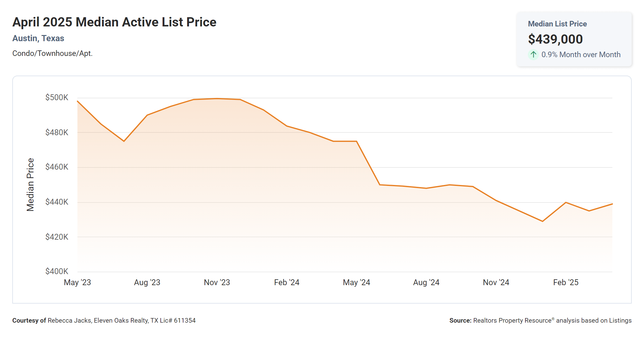Click the Aug '24 x-axis label

point(426,282)
